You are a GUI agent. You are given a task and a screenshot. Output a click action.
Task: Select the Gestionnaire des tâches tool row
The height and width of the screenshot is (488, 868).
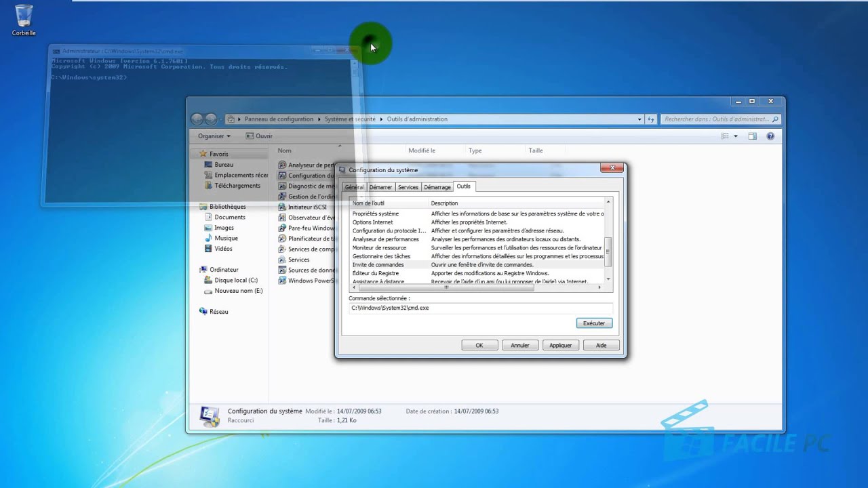[x=477, y=256]
